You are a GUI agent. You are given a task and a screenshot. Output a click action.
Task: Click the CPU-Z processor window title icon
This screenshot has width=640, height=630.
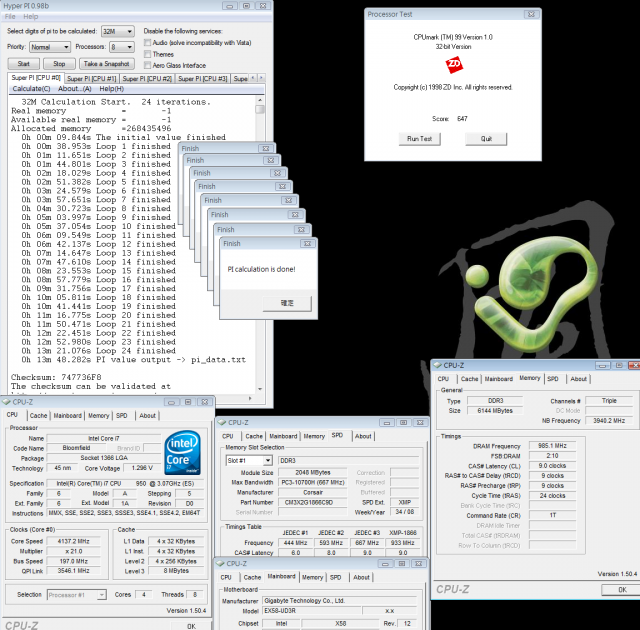coord(7,402)
